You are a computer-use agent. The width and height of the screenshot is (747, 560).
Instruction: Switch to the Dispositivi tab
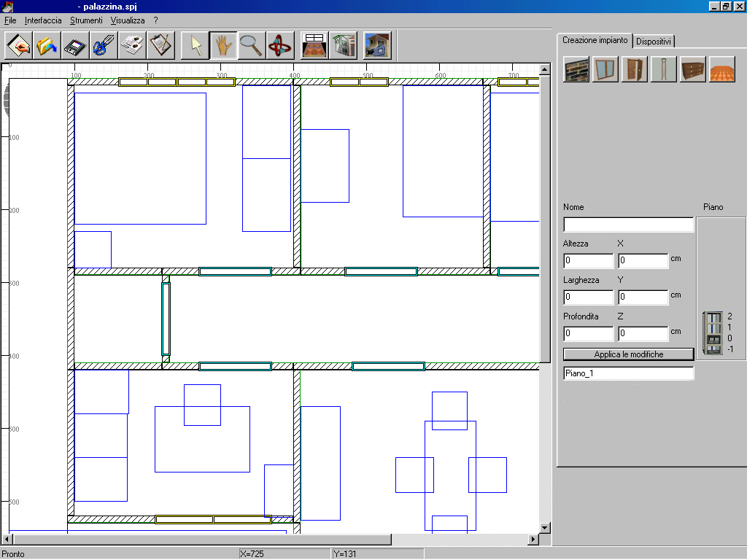654,42
